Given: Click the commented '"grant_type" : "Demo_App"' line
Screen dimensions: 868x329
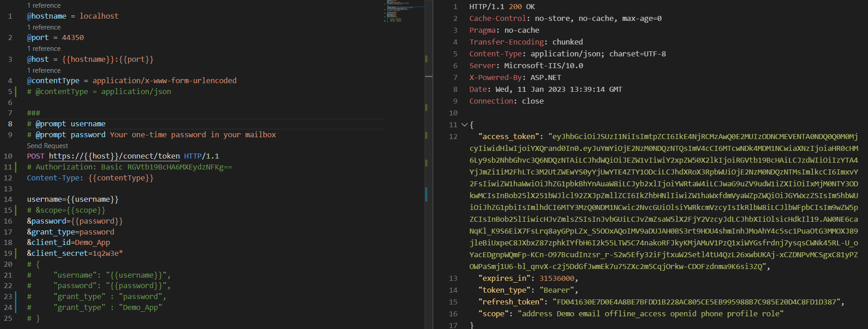Looking at the screenshot, I should (94, 308).
